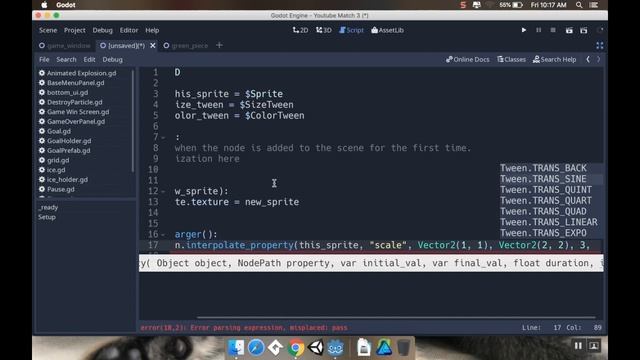Open the script editor Search menu
The width and height of the screenshot is (640, 360).
point(66,60)
